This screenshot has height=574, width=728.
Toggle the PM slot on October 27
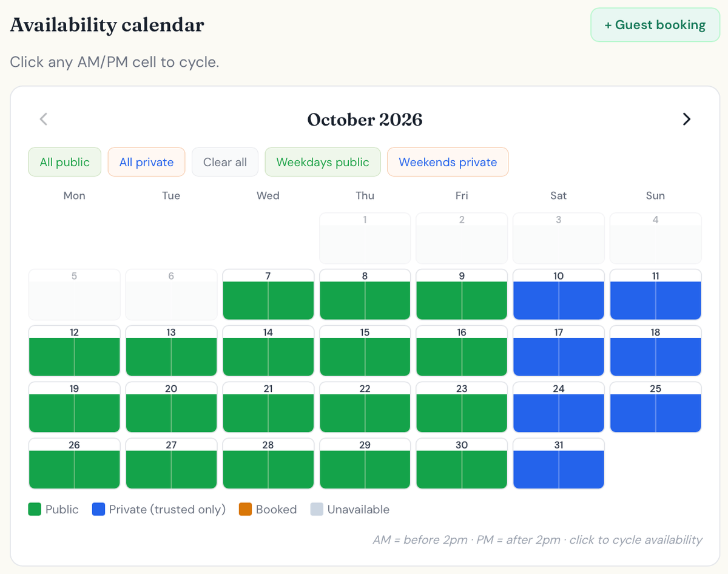point(194,470)
